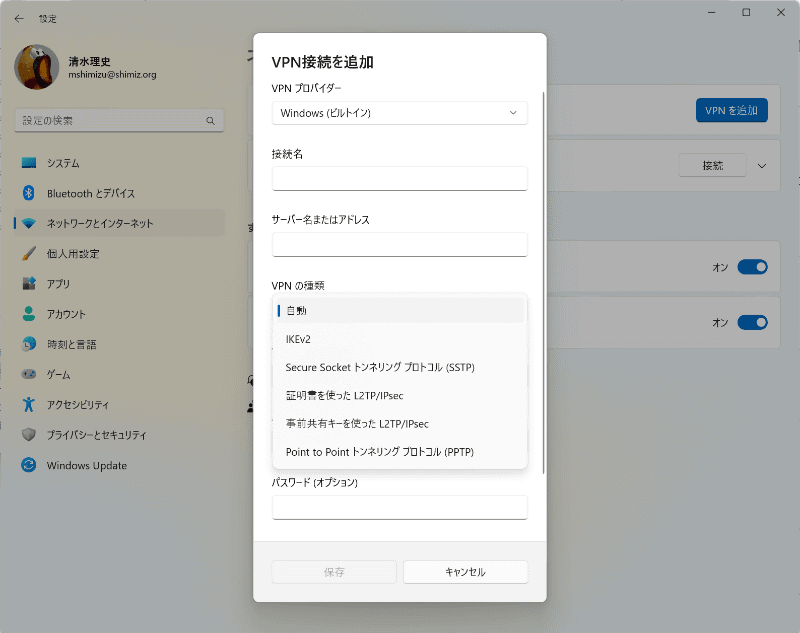
Task: Click the パスワード (オプション) input field
Action: [x=399, y=507]
